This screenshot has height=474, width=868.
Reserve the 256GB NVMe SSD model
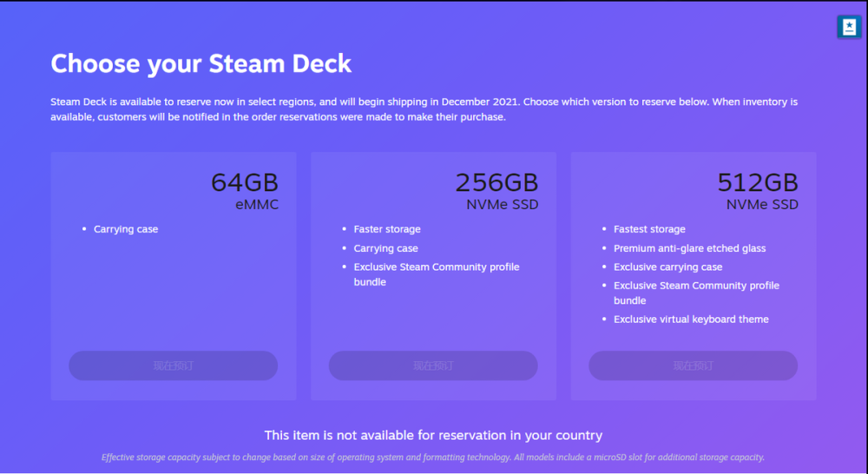tap(433, 365)
